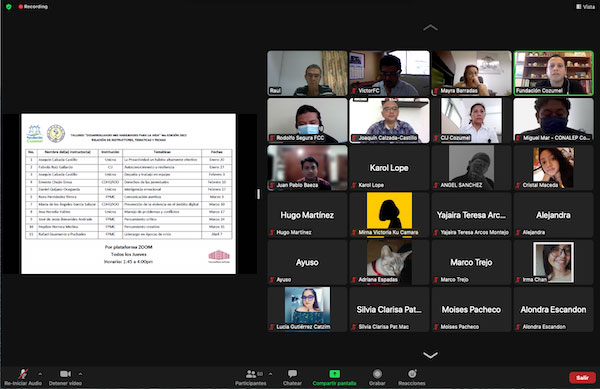This screenshot has width=600, height=389.
Task: Click the green encryption shield icon
Action: coord(8,7)
